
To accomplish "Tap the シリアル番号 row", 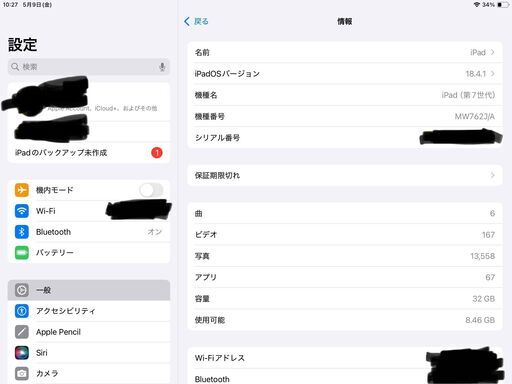I will click(x=345, y=138).
